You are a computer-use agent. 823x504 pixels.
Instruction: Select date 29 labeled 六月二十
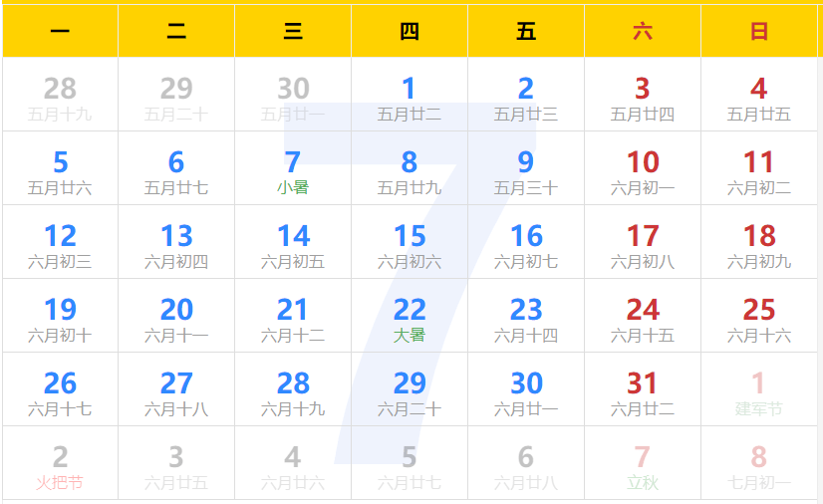[410, 389]
